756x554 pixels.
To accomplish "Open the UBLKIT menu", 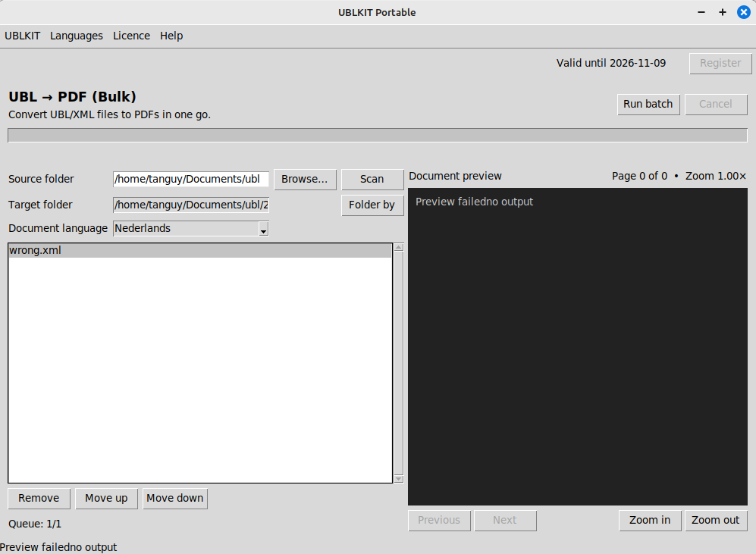I will (x=22, y=36).
